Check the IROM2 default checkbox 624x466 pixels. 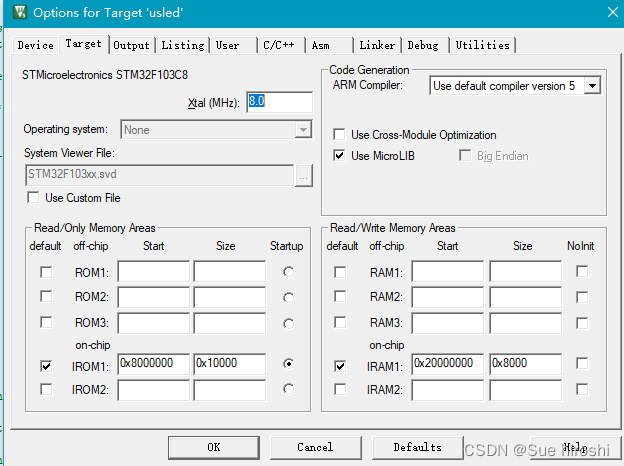point(46,389)
